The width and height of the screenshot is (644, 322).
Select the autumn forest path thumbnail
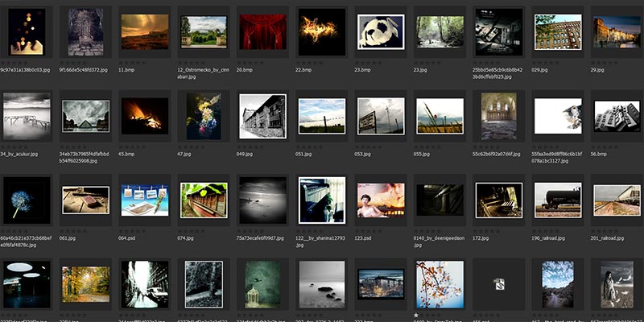pyautogui.click(x=86, y=284)
